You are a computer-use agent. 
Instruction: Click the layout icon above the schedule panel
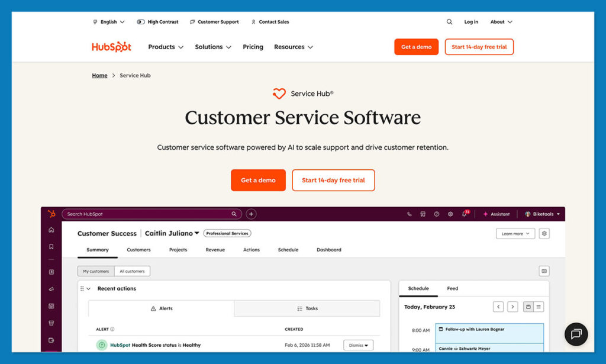click(544, 271)
